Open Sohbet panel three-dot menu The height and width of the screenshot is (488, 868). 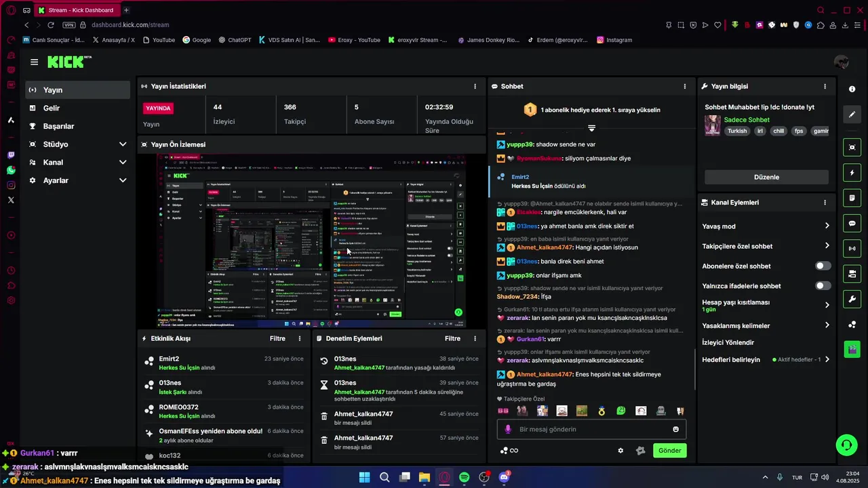pyautogui.click(x=685, y=87)
